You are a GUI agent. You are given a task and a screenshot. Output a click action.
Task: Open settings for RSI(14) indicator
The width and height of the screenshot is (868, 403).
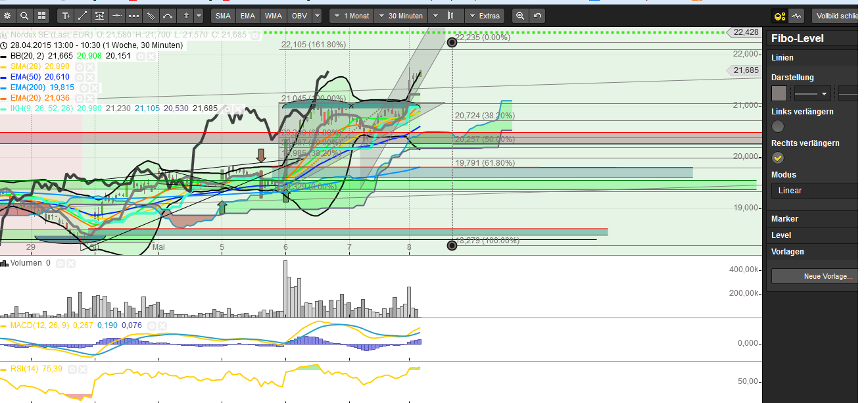pyautogui.click(x=72, y=370)
